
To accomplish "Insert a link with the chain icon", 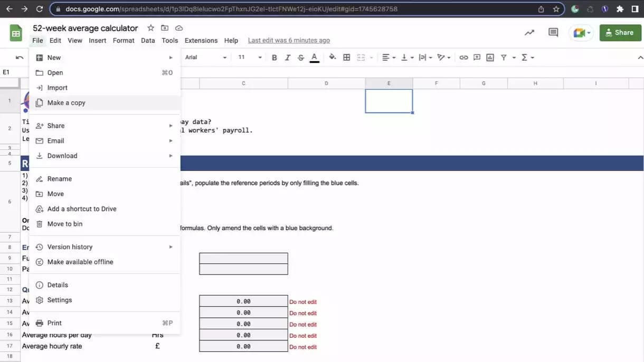I will pos(463,57).
